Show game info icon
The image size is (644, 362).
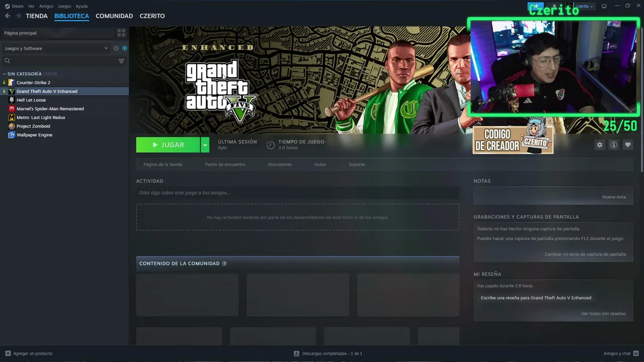click(613, 145)
